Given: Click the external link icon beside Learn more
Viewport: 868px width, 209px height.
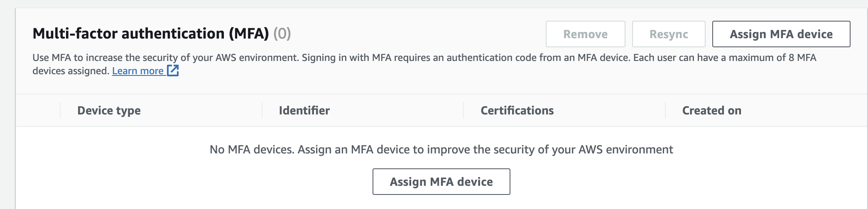Looking at the screenshot, I should pos(173,70).
